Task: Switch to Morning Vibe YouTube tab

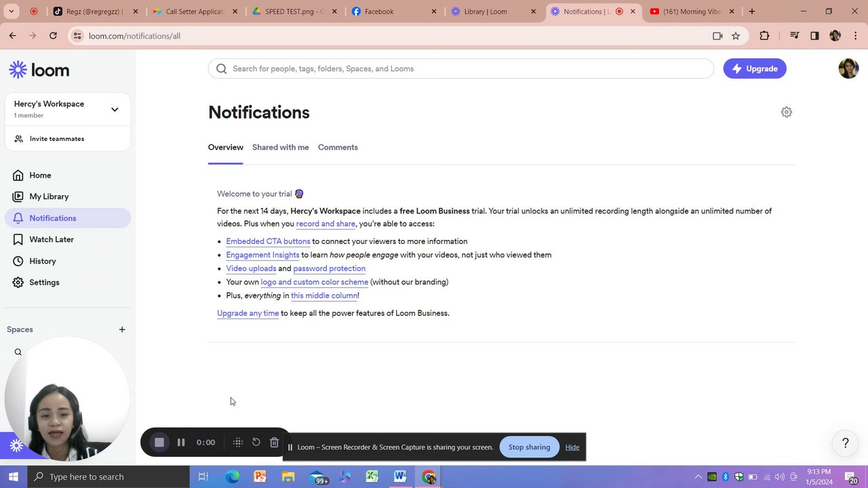Action: click(692, 12)
